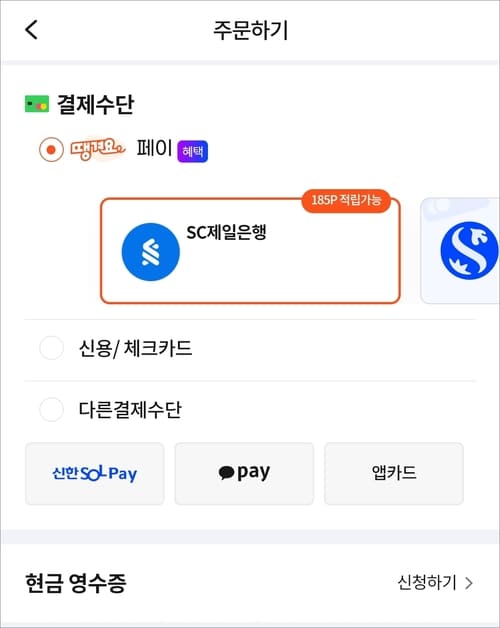Click the SC제일은행 round blue logo

pyautogui.click(x=151, y=252)
